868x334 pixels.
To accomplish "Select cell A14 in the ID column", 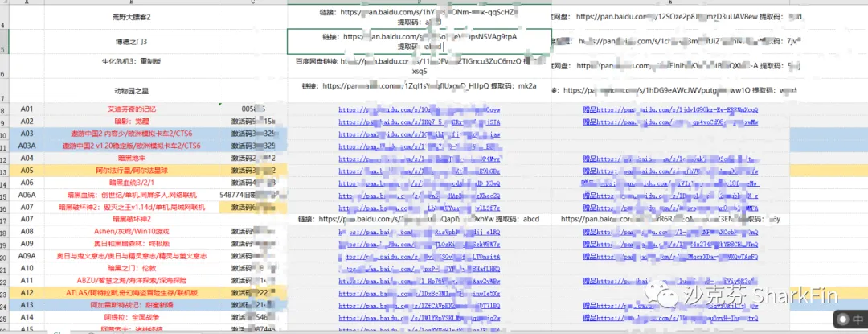I will 27,317.
